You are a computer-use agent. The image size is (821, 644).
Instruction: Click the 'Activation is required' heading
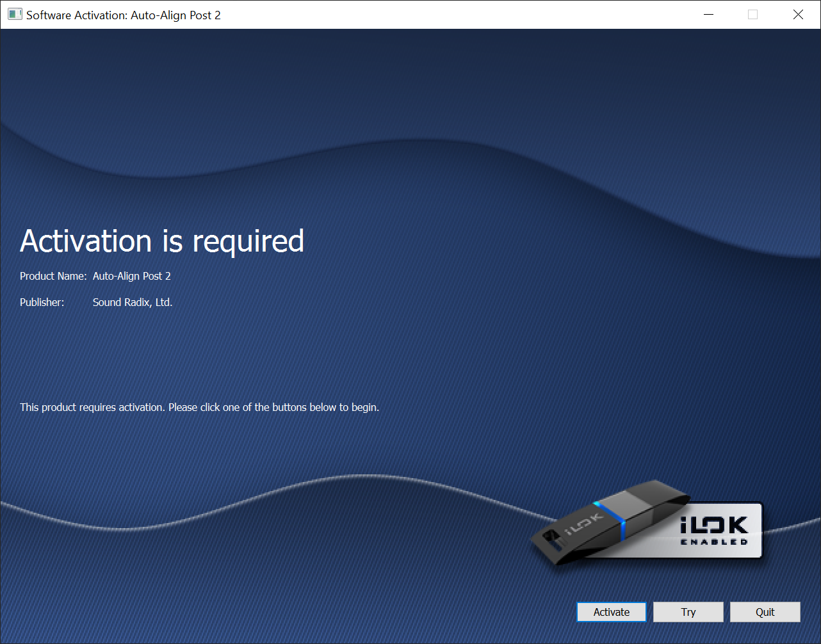[x=162, y=241]
